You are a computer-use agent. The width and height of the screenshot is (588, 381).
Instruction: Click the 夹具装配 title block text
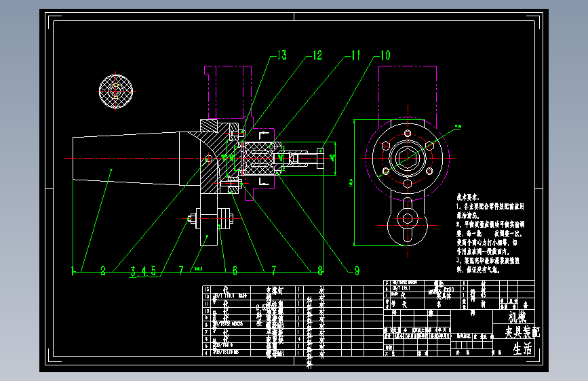pos(522,332)
